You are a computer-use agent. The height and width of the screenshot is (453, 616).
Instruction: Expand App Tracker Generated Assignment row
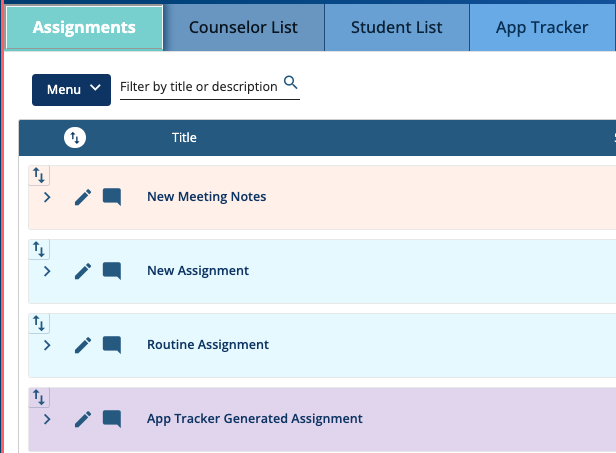click(47, 419)
